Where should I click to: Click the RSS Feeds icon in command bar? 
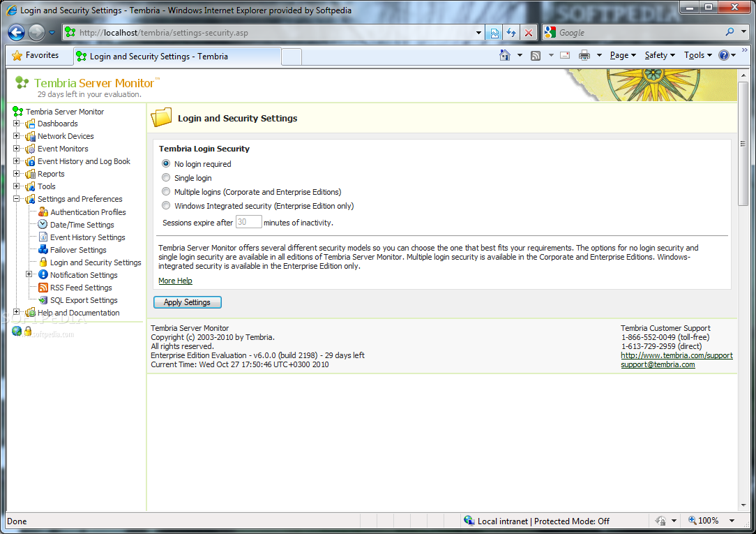tap(536, 55)
